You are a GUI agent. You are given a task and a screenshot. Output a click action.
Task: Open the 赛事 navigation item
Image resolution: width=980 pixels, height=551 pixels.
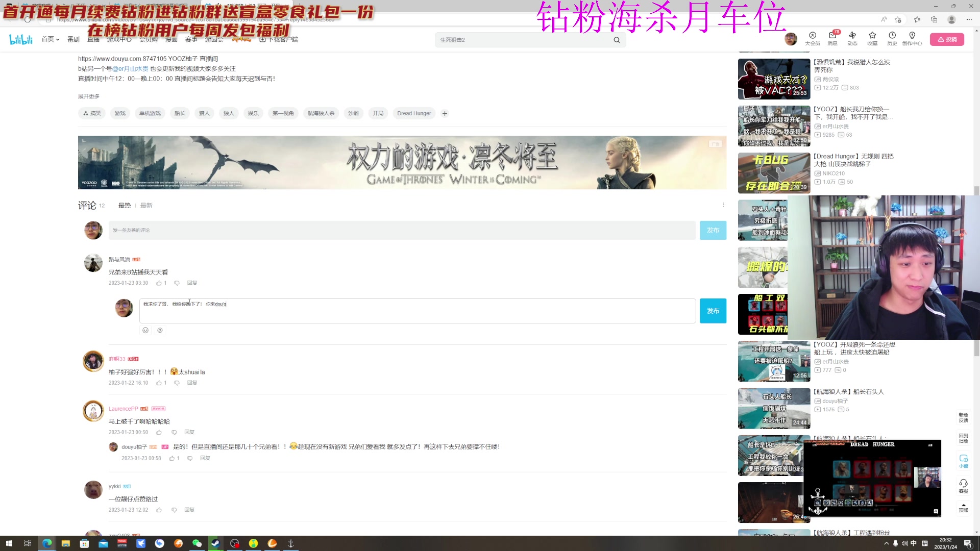click(x=191, y=39)
